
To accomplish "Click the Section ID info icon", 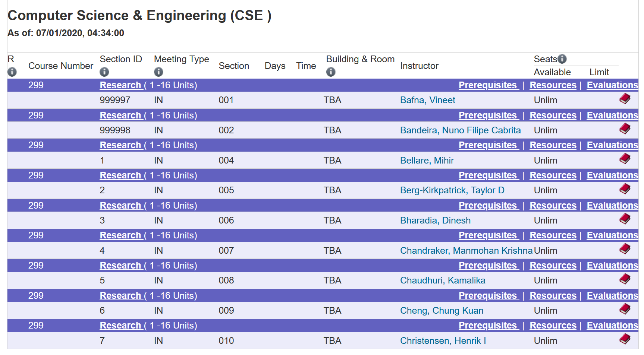I will pyautogui.click(x=104, y=72).
